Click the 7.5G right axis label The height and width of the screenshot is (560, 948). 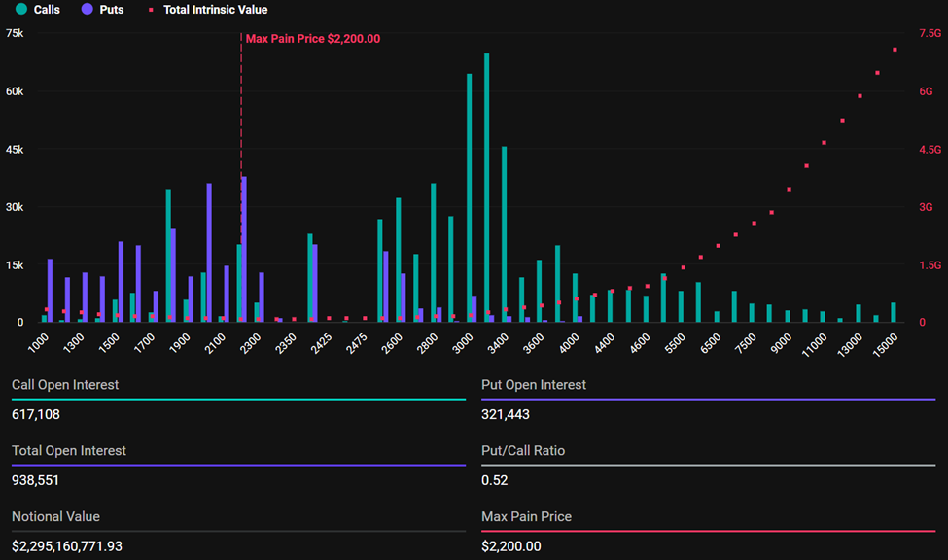(x=930, y=33)
